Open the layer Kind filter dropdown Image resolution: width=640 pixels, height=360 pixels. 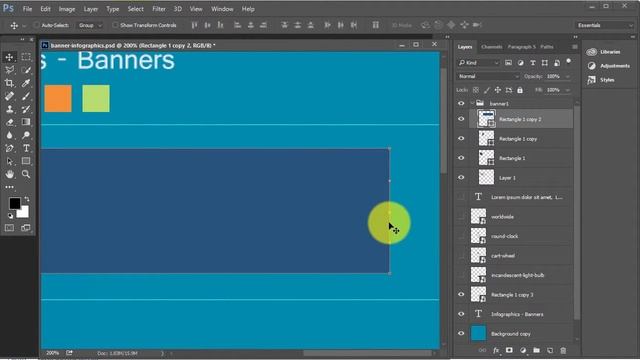click(x=478, y=63)
